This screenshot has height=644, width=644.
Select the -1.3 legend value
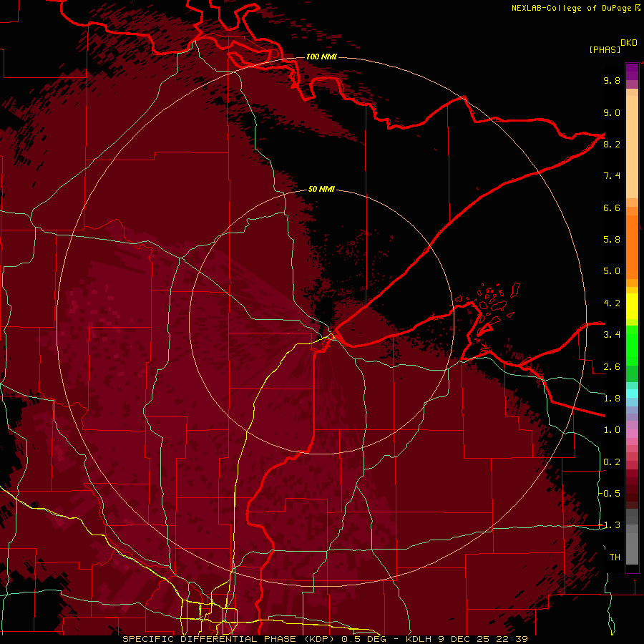(x=610, y=525)
